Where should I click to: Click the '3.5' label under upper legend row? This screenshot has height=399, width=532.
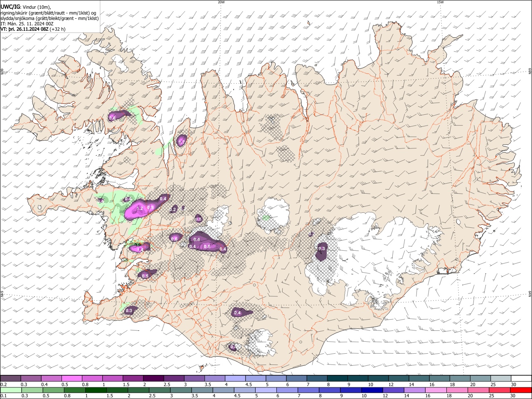(x=207, y=384)
